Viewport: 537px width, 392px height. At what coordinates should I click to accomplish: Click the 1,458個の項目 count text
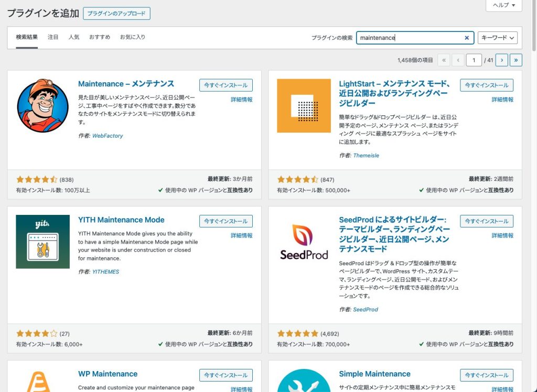[x=415, y=60]
